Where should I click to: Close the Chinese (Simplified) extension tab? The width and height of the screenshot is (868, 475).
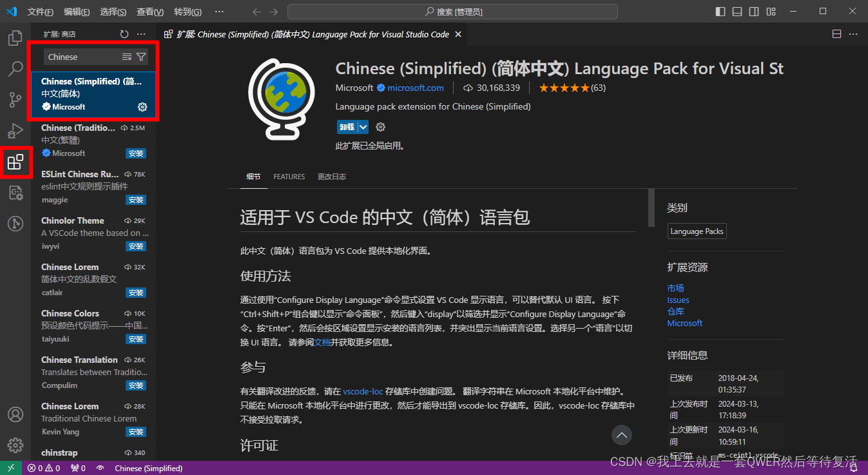coord(458,34)
